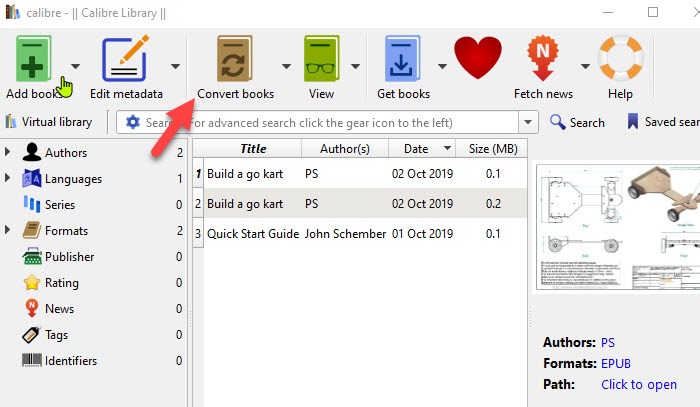
Task: Click the Get books download icon
Action: tap(402, 58)
